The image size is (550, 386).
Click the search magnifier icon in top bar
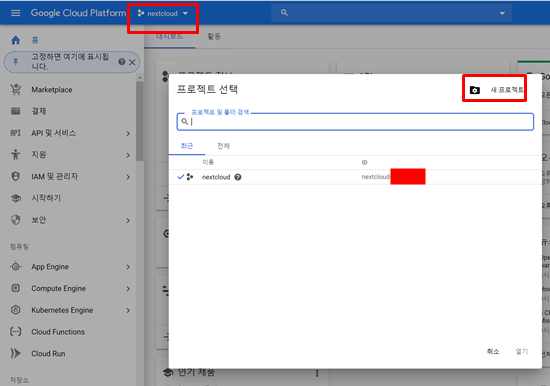tap(284, 13)
